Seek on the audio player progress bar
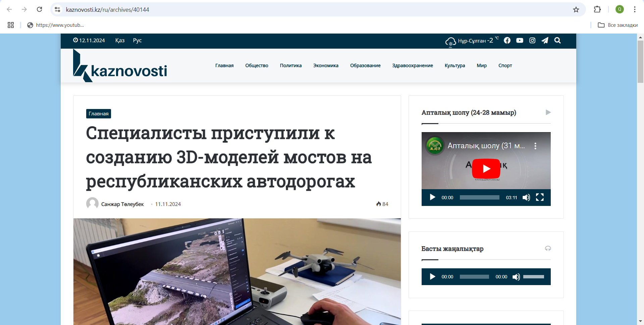 [474, 277]
